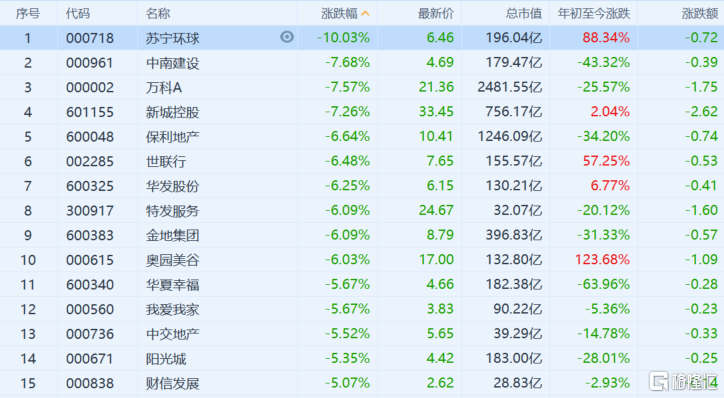
Task: Select stock code 000615 奥园美谷
Action: (x=90, y=260)
